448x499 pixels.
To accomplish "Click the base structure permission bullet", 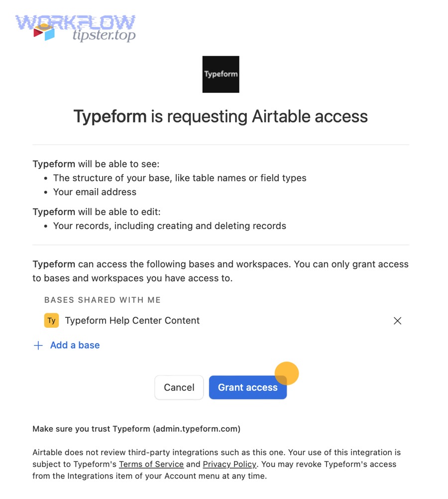I will pyautogui.click(x=180, y=178).
